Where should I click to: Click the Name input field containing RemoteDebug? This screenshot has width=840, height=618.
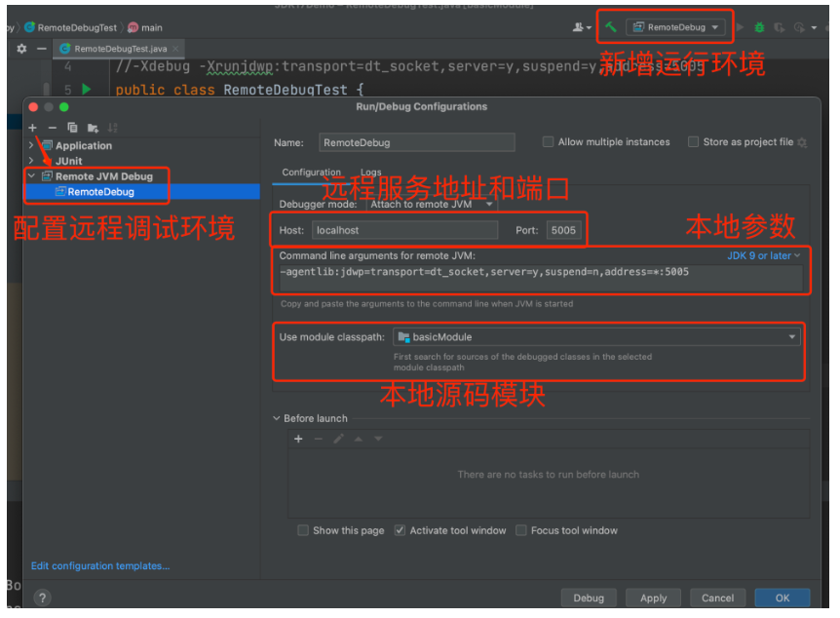(x=416, y=142)
